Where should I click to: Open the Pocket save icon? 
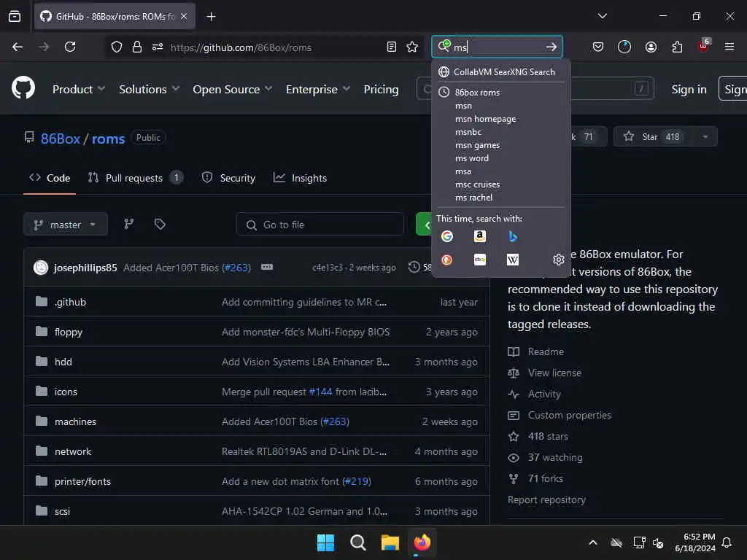click(598, 47)
